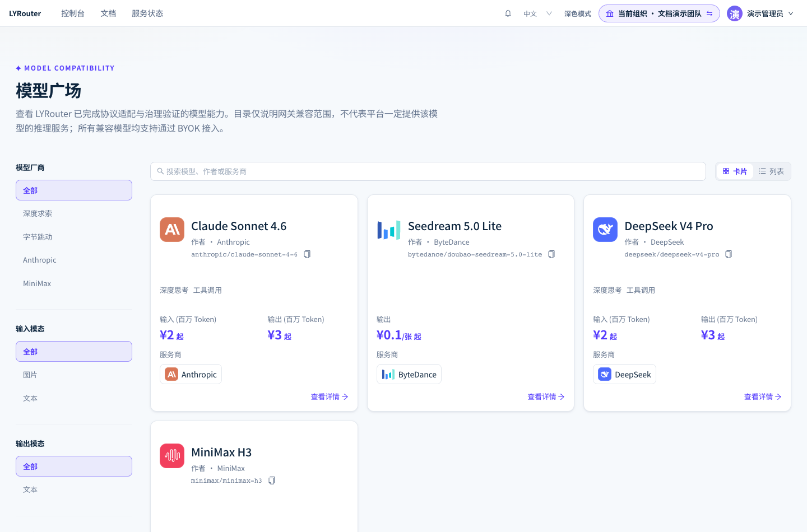Focus the 搜索模型、作者或服务商 search field
This screenshot has height=532, width=807.
428,171
